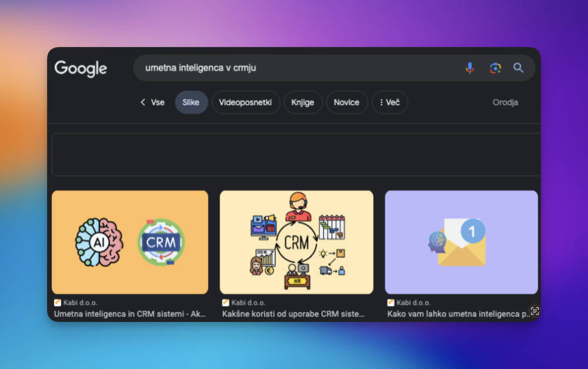Click the capture icon at window corner
The height and width of the screenshot is (369, 588).
(x=534, y=311)
